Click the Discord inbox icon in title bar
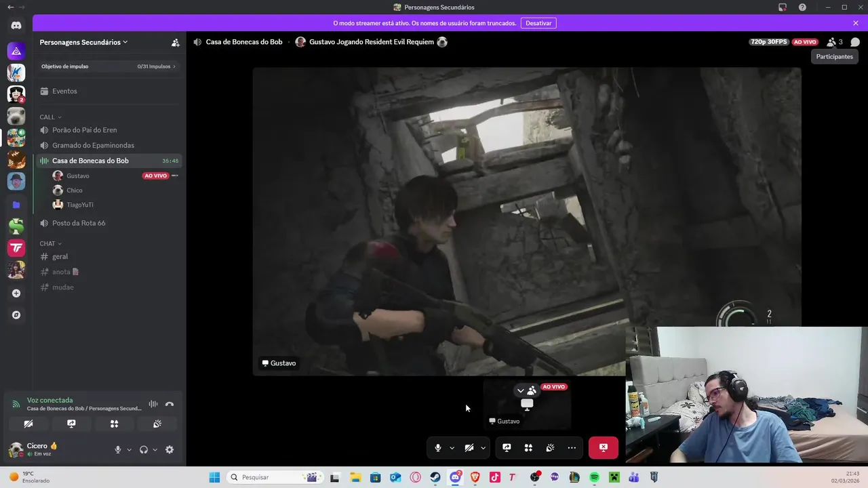This screenshot has height=488, width=868. click(783, 7)
